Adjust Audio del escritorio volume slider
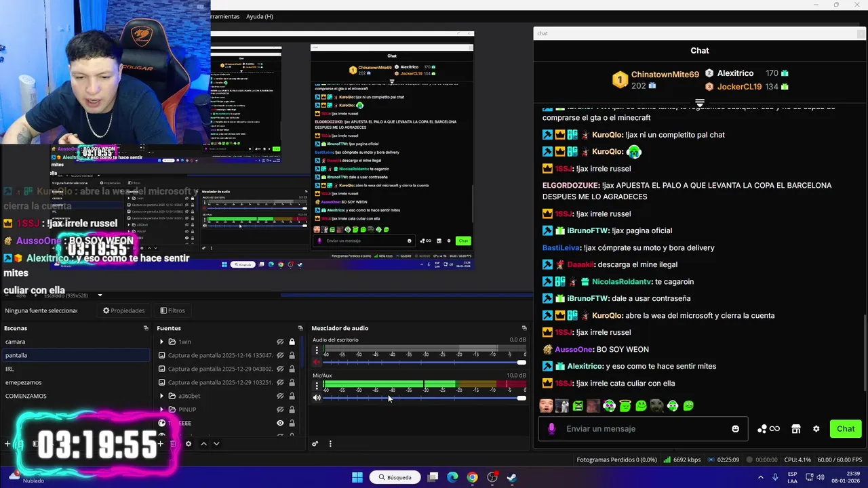 click(x=424, y=363)
